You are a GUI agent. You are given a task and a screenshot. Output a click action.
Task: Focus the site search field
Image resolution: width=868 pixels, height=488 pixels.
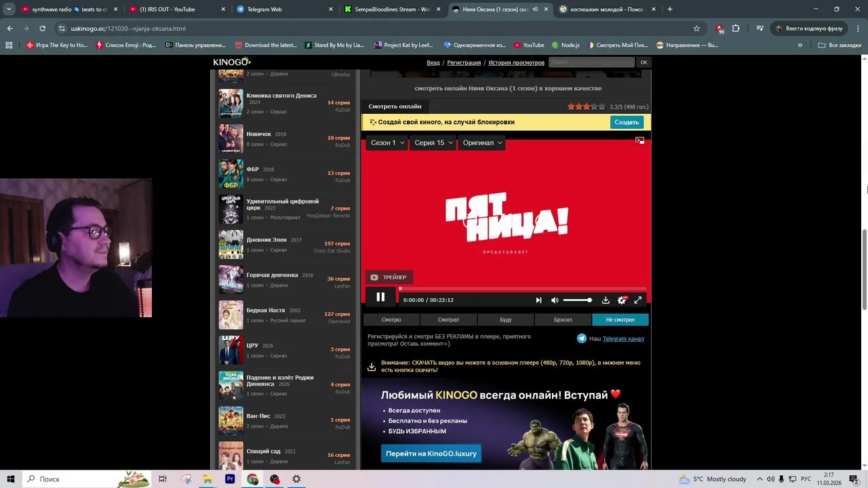(591, 62)
